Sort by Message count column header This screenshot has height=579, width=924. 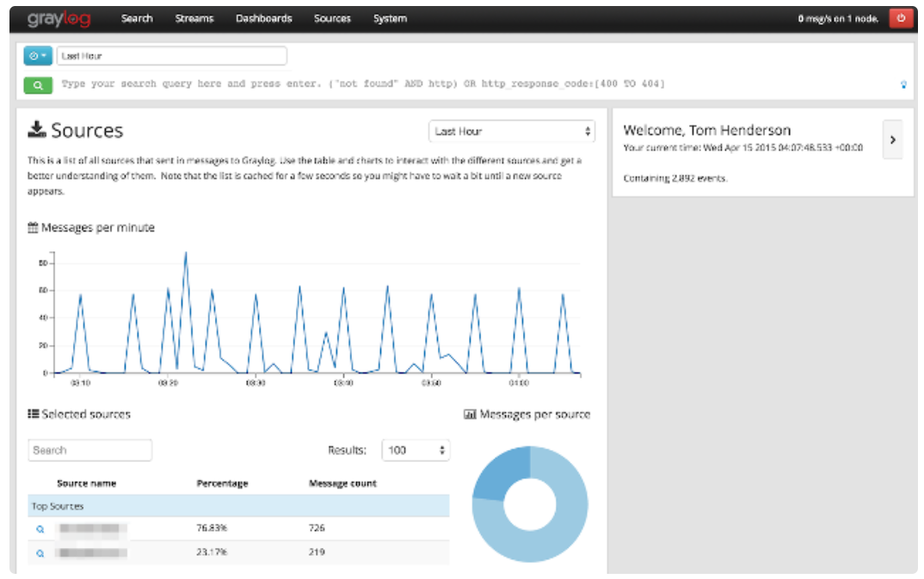(x=342, y=484)
